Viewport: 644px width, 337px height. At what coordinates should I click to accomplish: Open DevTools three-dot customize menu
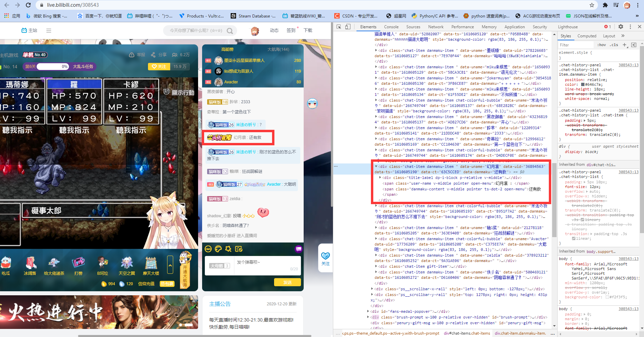(630, 27)
